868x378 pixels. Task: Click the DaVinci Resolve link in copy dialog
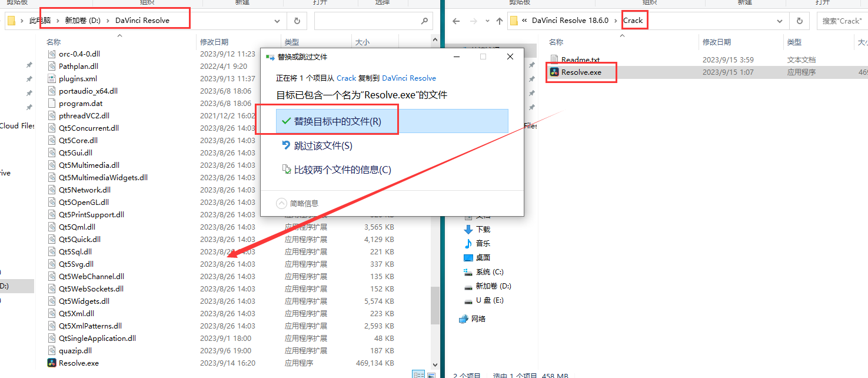point(409,78)
